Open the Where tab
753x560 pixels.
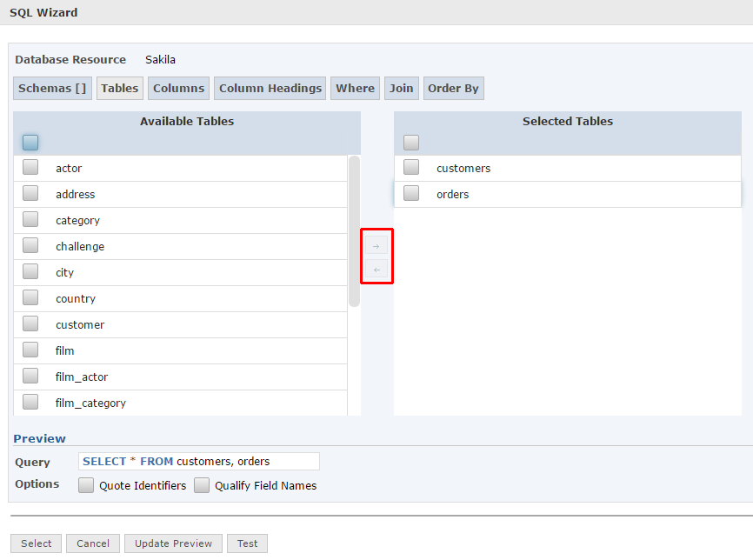(x=355, y=88)
